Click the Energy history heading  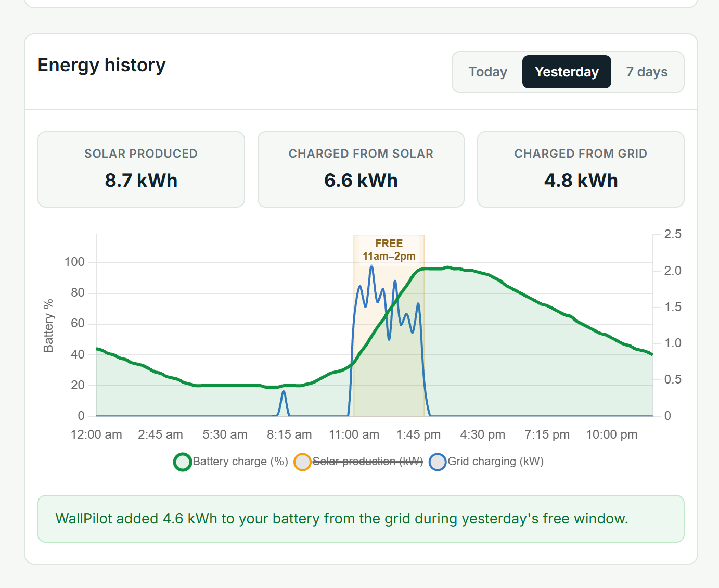click(102, 65)
